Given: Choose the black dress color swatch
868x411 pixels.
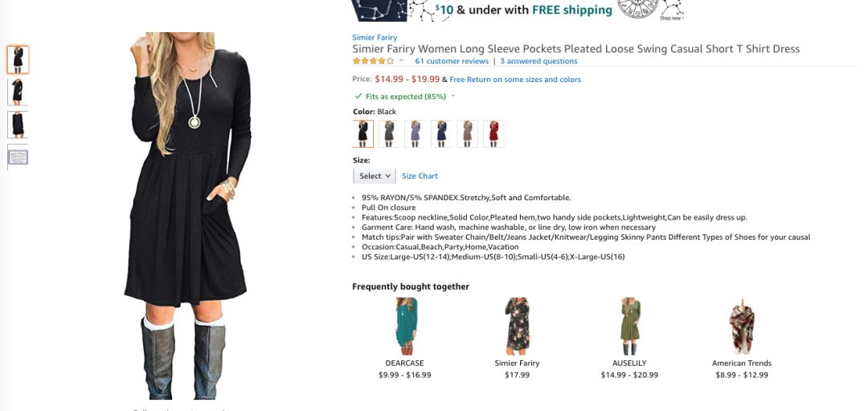Looking at the screenshot, I should click(363, 134).
